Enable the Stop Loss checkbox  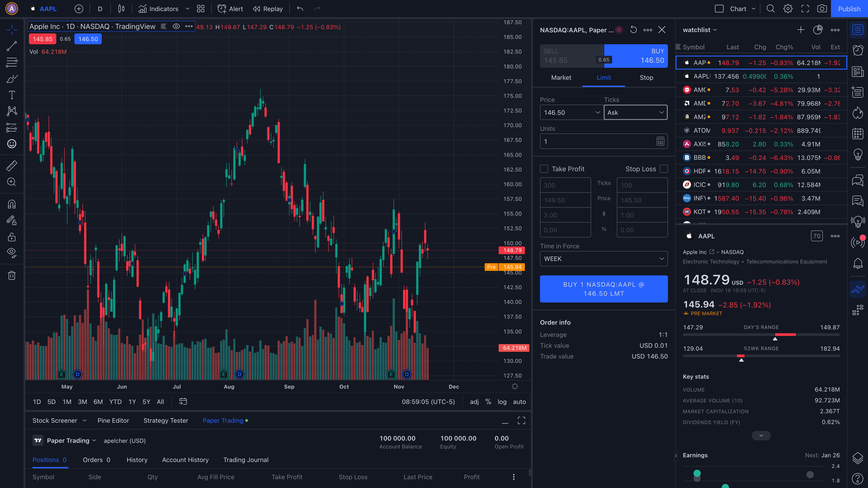click(x=663, y=169)
